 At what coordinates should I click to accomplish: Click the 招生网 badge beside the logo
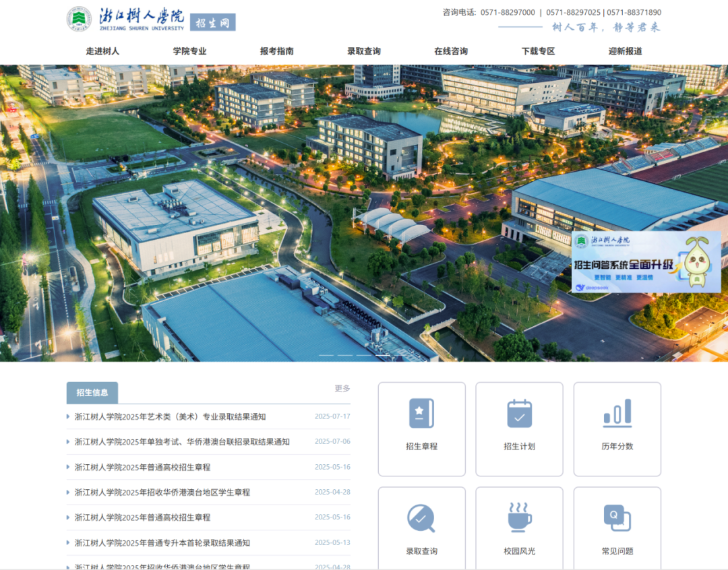pyautogui.click(x=212, y=22)
